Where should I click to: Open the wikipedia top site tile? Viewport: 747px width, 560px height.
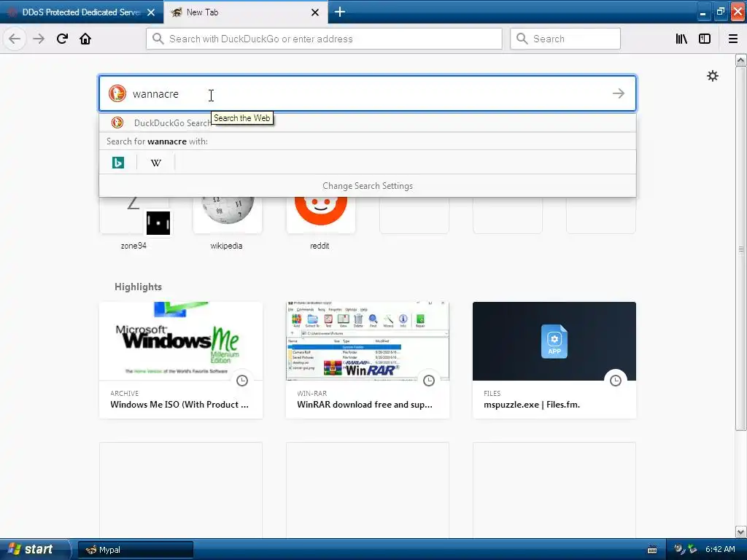(228, 222)
